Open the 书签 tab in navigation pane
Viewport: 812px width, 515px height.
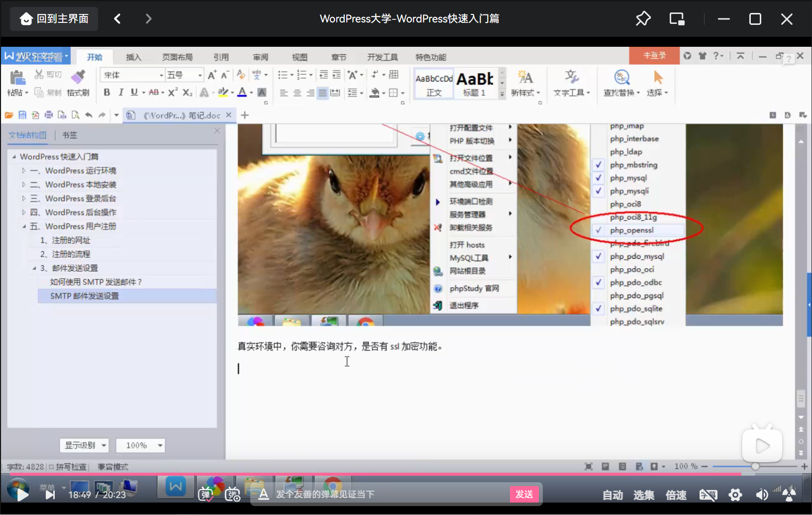coord(70,135)
